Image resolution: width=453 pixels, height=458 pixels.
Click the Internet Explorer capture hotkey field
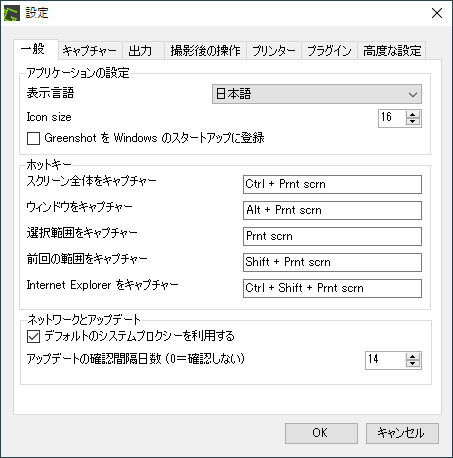coord(332,288)
